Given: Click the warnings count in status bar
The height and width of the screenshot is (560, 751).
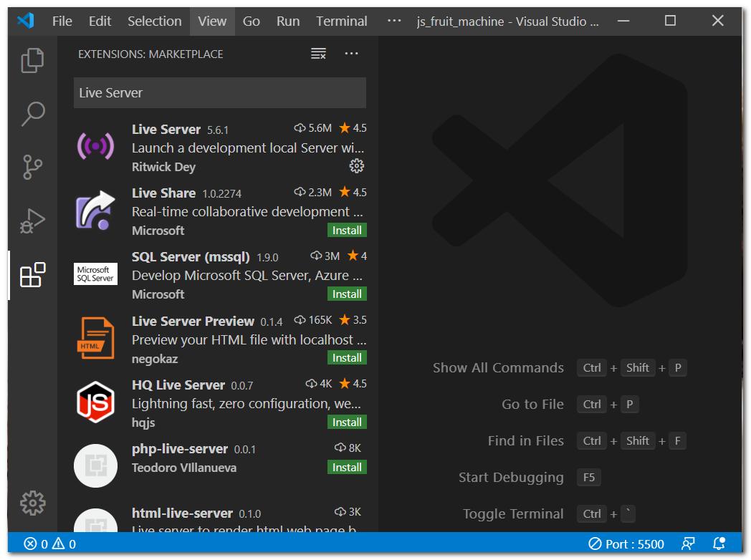Looking at the screenshot, I should [x=64, y=544].
